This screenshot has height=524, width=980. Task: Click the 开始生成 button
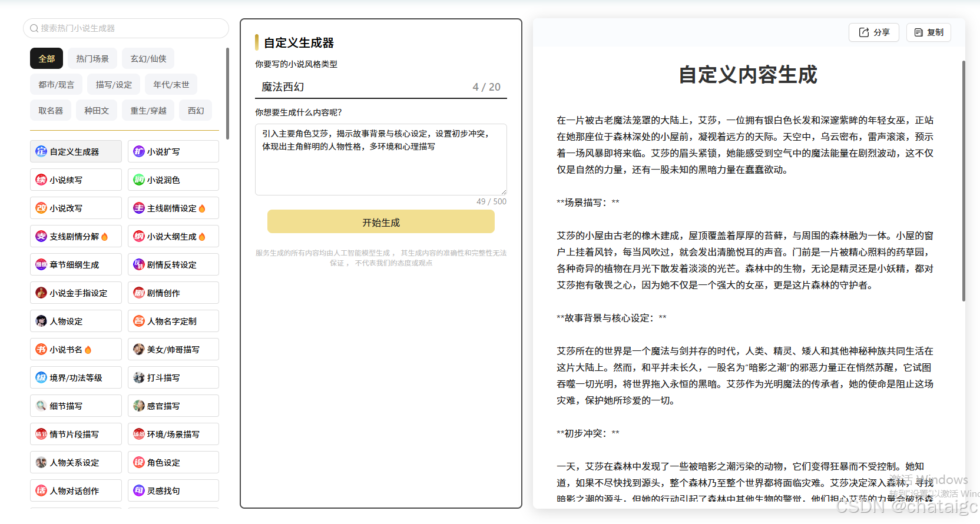click(381, 222)
